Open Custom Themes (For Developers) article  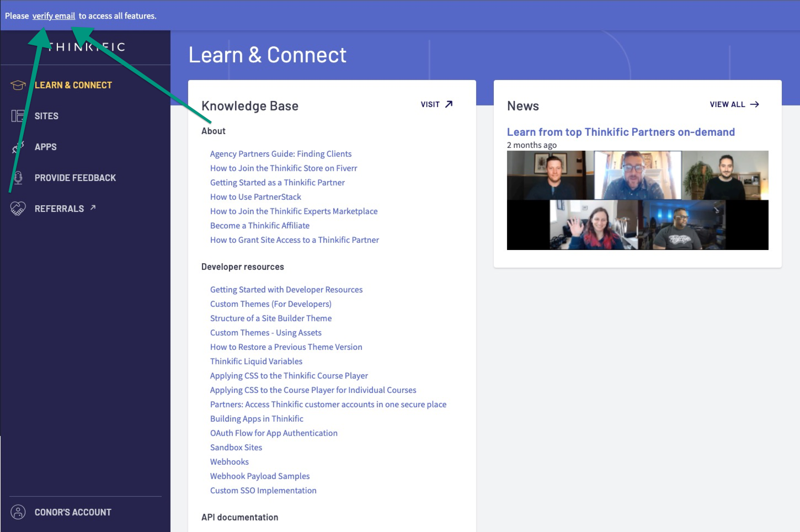coord(271,304)
